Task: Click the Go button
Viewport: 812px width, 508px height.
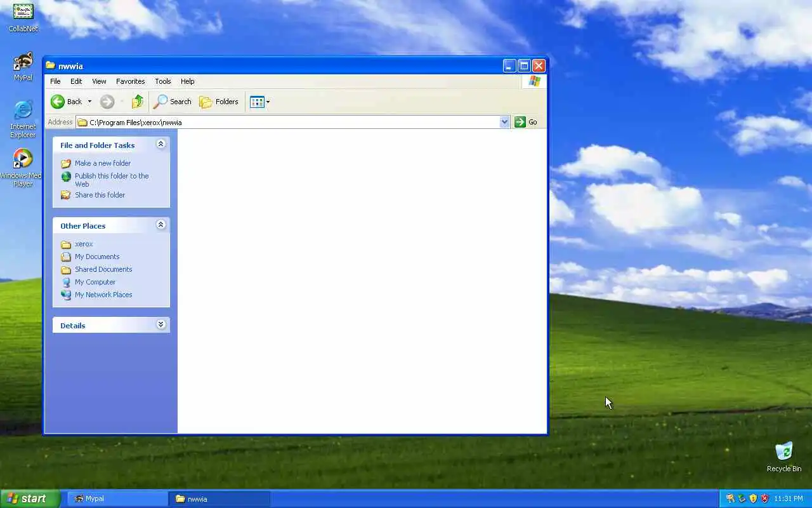Action: pos(526,122)
